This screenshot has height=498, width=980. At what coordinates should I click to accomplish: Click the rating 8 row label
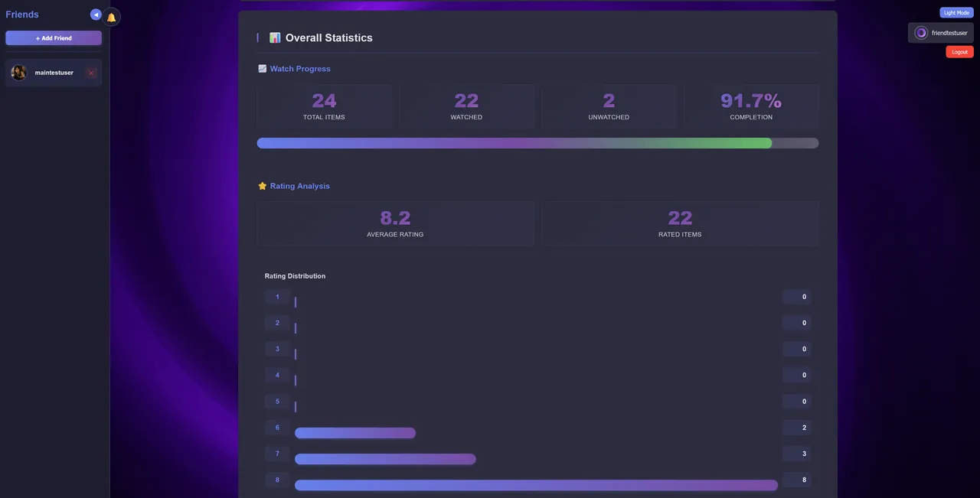(277, 480)
